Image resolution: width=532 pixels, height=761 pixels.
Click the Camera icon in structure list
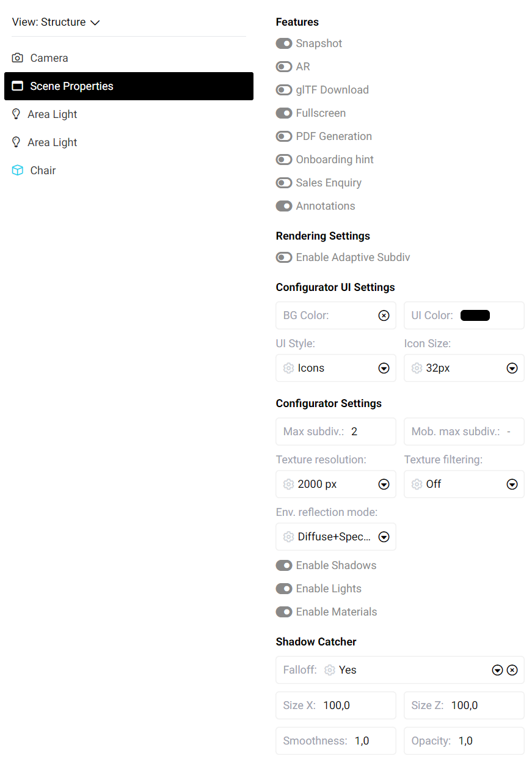coord(18,58)
